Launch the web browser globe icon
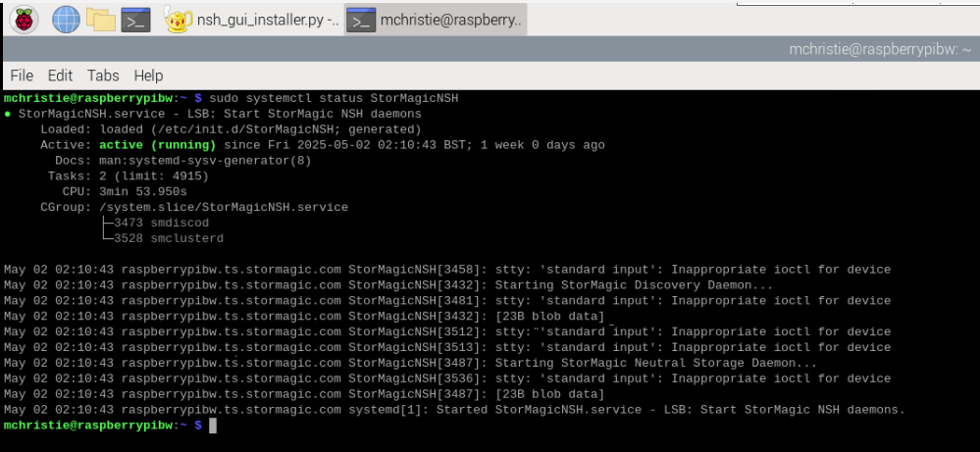Image resolution: width=980 pixels, height=452 pixels. pyautogui.click(x=66, y=20)
